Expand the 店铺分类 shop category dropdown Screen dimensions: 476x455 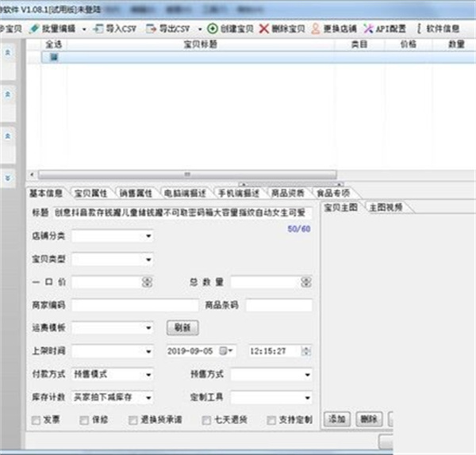148,236
